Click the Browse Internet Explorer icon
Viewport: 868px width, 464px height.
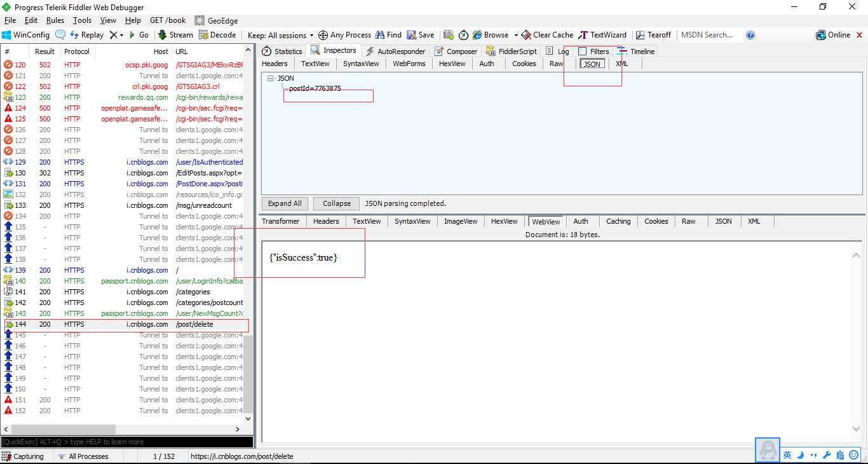[477, 35]
